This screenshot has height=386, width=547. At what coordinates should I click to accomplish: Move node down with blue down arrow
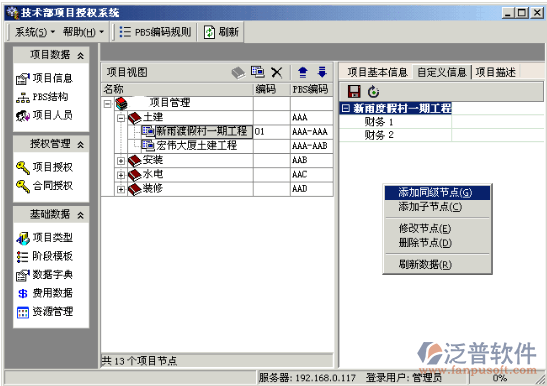tap(322, 72)
